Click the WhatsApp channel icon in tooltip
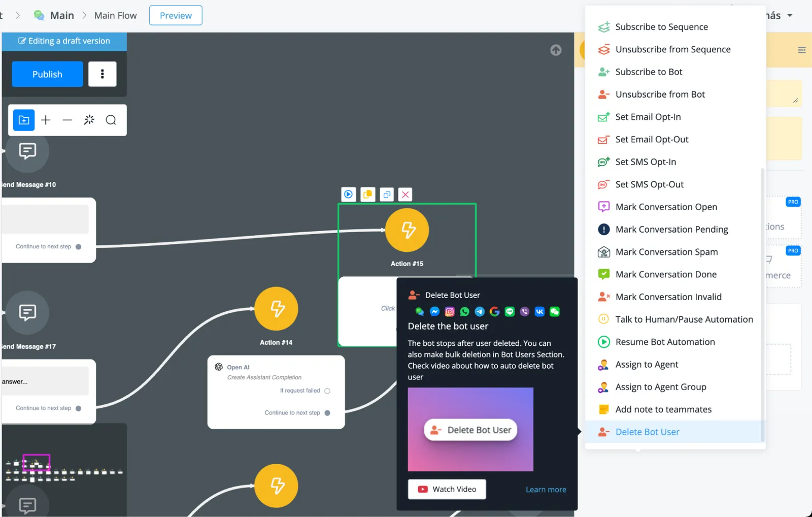Image resolution: width=812 pixels, height=517 pixels. point(464,311)
